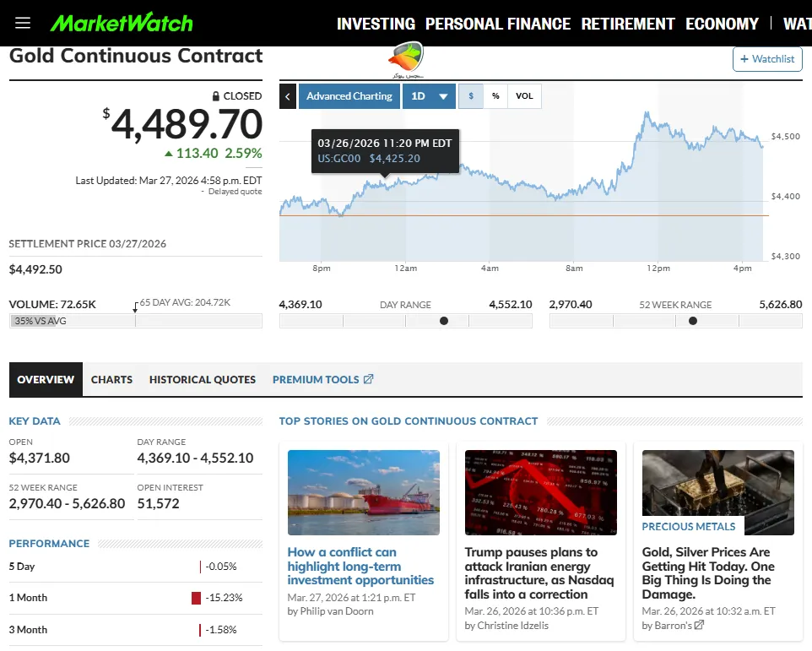Open the INVESTING menu
Screen dimensions: 812x651
click(376, 24)
